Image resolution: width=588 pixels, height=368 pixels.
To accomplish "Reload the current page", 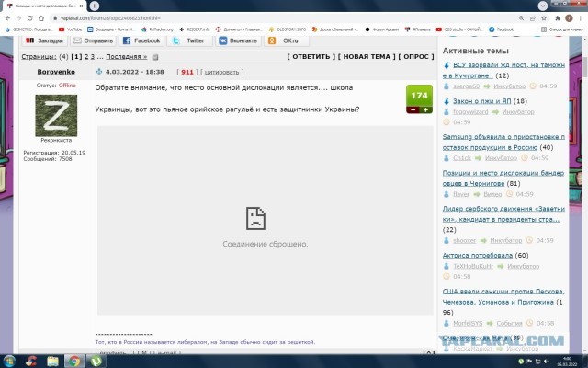I will pos(30,18).
